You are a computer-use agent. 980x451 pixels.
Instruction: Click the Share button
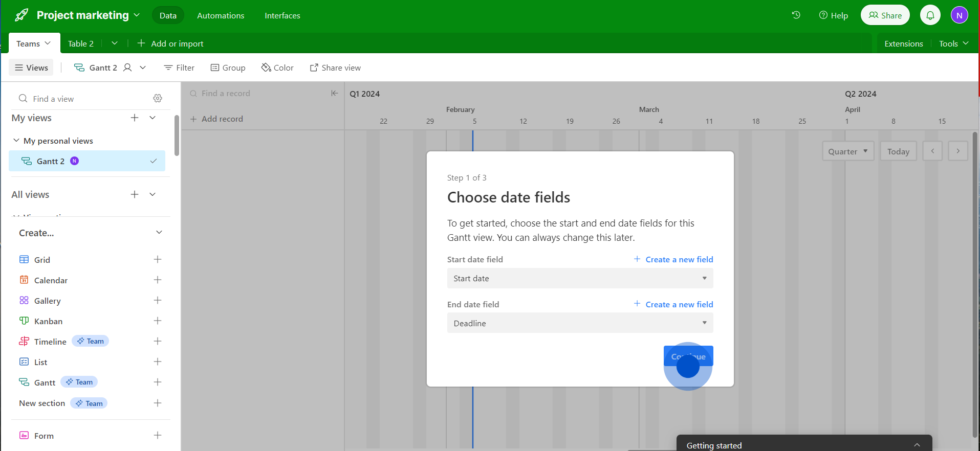tap(885, 15)
